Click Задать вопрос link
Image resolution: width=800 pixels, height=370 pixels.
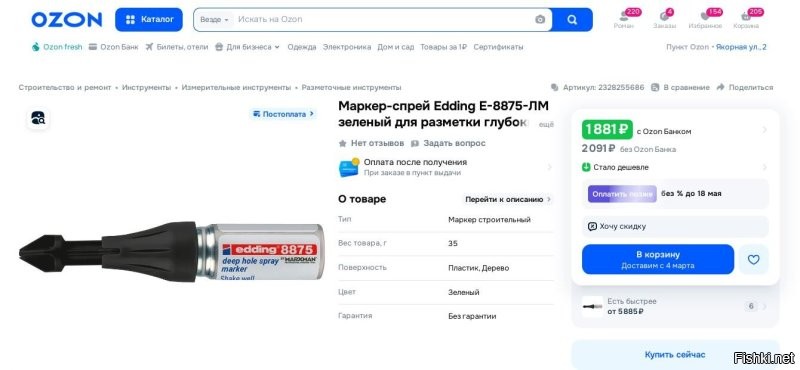[448, 143]
